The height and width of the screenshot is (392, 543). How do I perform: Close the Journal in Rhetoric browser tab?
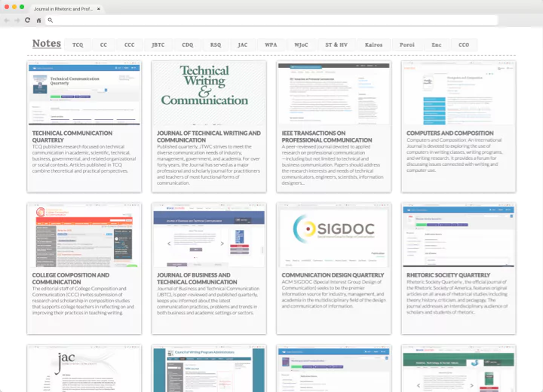coord(99,9)
